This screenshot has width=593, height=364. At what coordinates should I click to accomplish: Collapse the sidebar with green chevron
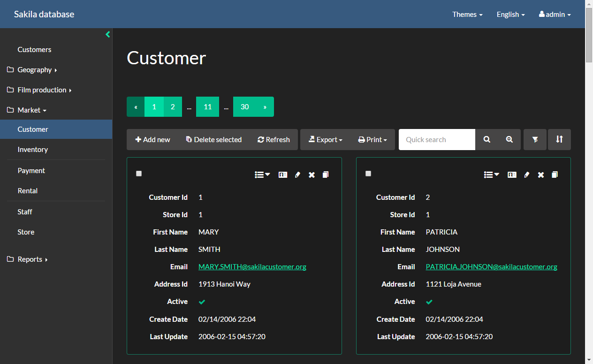point(107,34)
